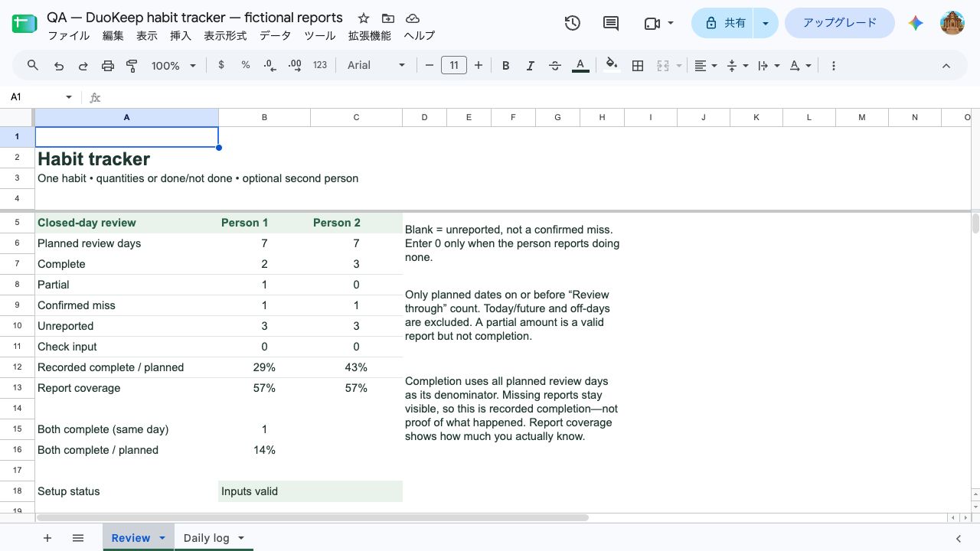The width and height of the screenshot is (980, 551).
Task: Open the Daily log tab arrow menu
Action: coord(241,538)
